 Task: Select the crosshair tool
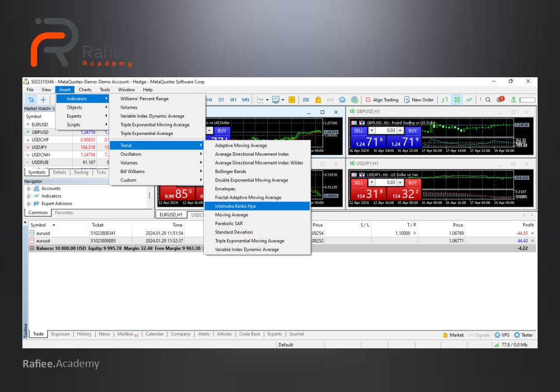click(43, 100)
